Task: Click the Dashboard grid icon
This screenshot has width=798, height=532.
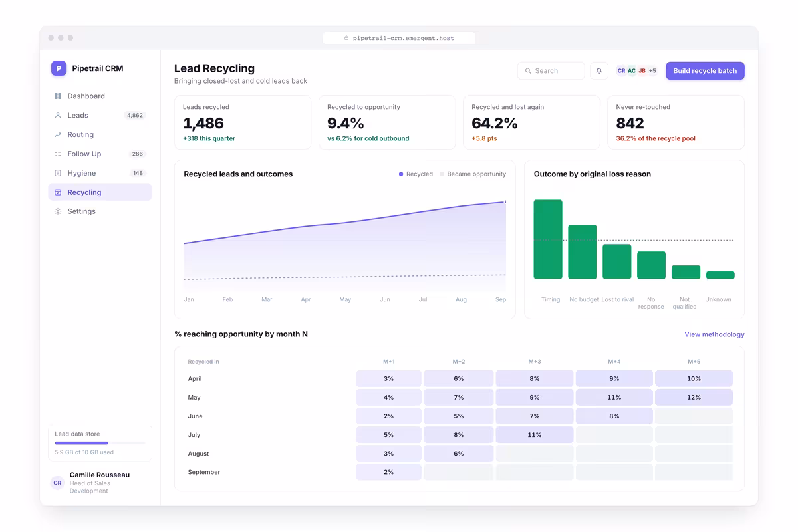Action: coord(58,96)
